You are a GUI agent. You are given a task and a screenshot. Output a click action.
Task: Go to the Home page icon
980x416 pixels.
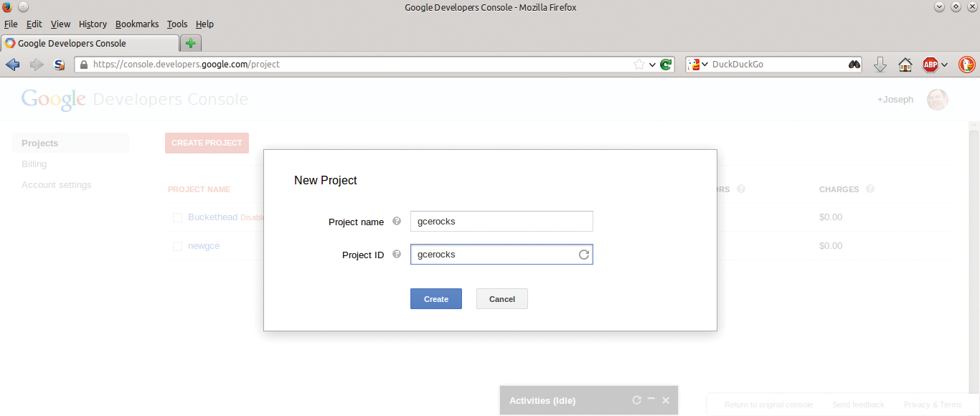(x=905, y=65)
